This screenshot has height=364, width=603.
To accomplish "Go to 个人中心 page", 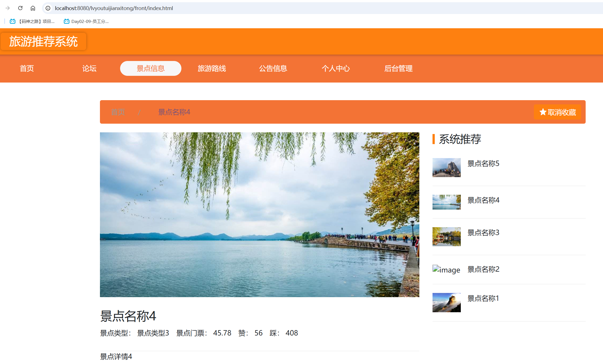I will point(336,69).
